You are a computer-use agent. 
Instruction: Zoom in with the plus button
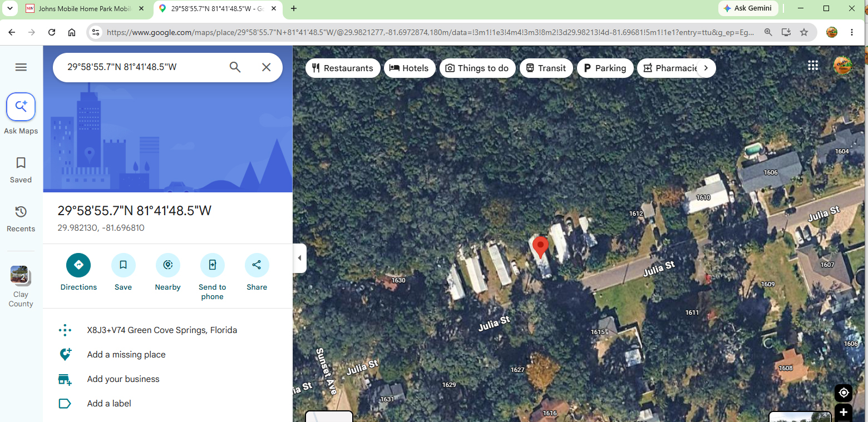[844, 413]
